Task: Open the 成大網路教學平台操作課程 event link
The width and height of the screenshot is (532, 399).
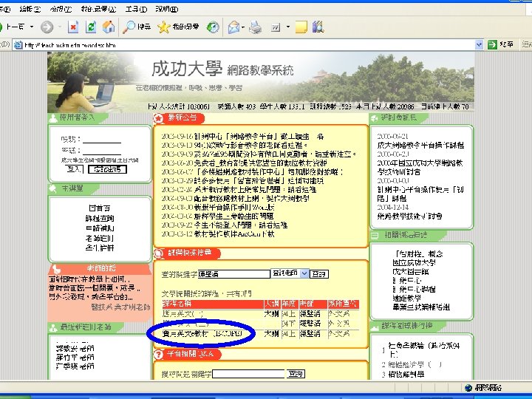Action: 420,146
